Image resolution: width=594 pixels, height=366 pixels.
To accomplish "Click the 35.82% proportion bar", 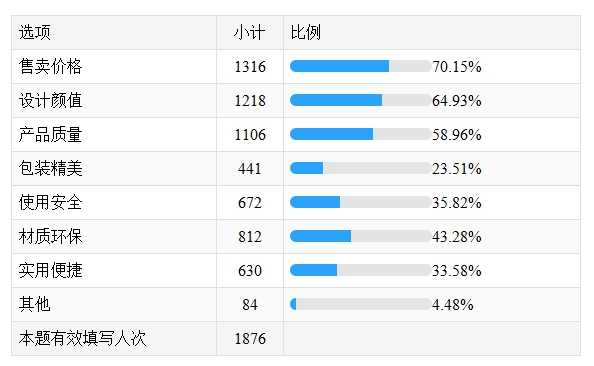I will coord(361,202).
